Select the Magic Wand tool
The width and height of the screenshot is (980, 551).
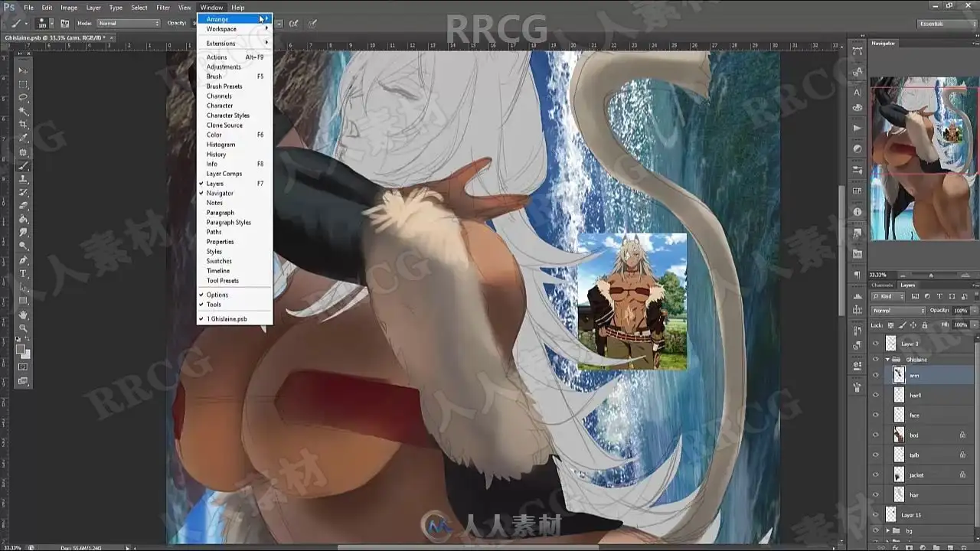(24, 111)
